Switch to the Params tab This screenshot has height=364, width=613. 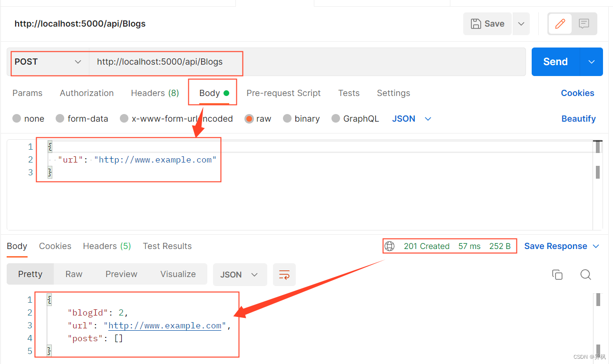click(28, 93)
